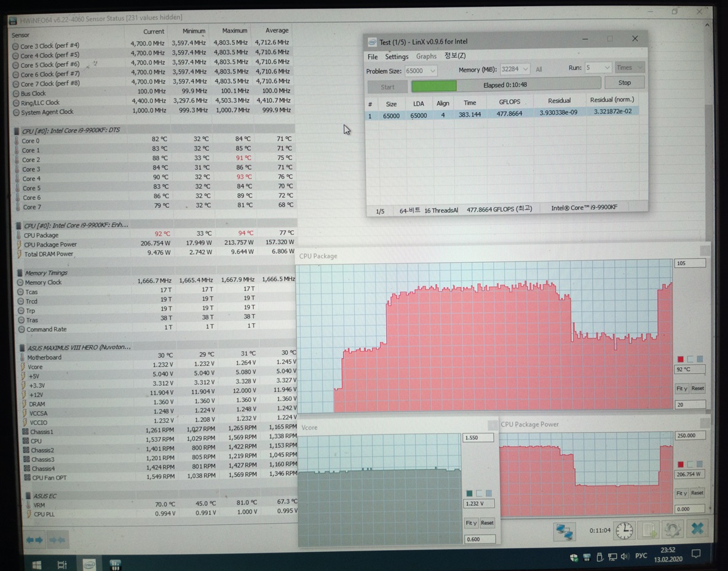Screen dimensions: 728x571
Task: Click Reset on Vcore graph
Action: point(487,522)
